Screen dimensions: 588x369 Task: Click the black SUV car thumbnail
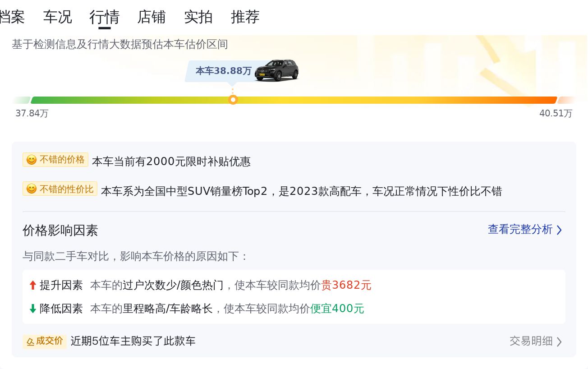point(276,70)
